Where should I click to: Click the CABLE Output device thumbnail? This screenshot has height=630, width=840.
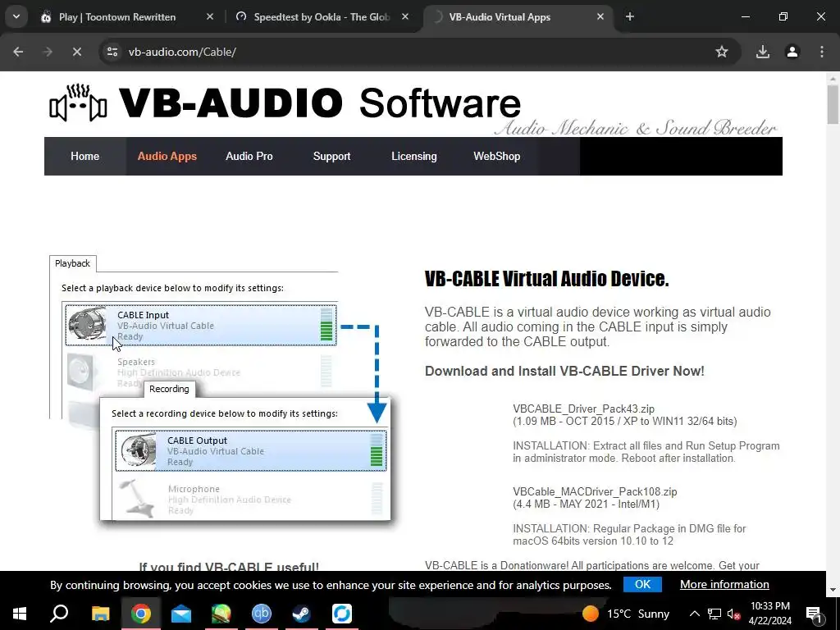click(138, 450)
